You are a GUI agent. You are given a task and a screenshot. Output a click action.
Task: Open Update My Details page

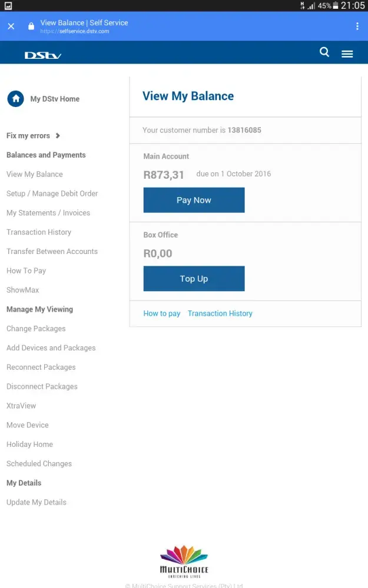tap(37, 502)
